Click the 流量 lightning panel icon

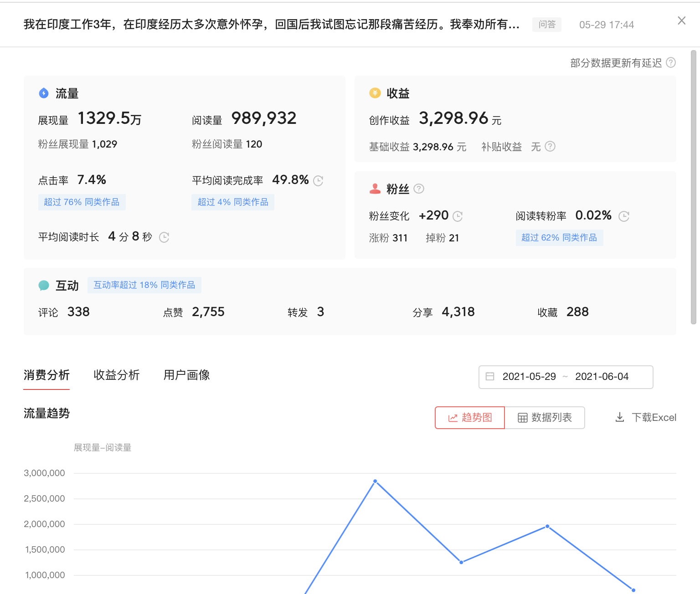coord(43,93)
